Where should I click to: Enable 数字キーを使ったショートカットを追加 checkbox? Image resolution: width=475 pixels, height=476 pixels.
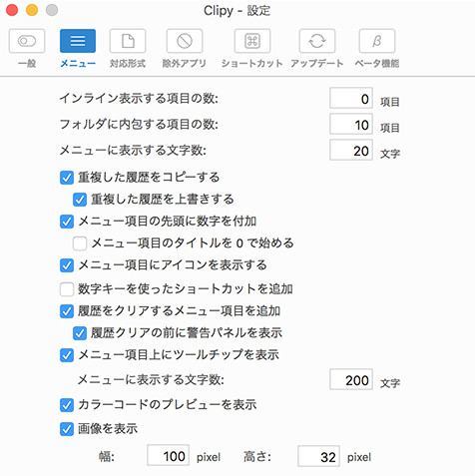click(67, 289)
